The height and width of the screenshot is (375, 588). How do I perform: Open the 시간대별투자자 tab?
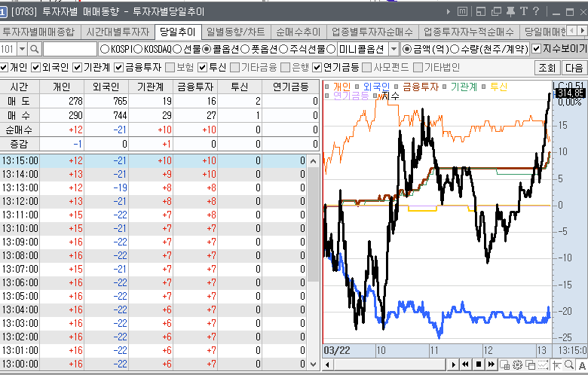[x=117, y=32]
